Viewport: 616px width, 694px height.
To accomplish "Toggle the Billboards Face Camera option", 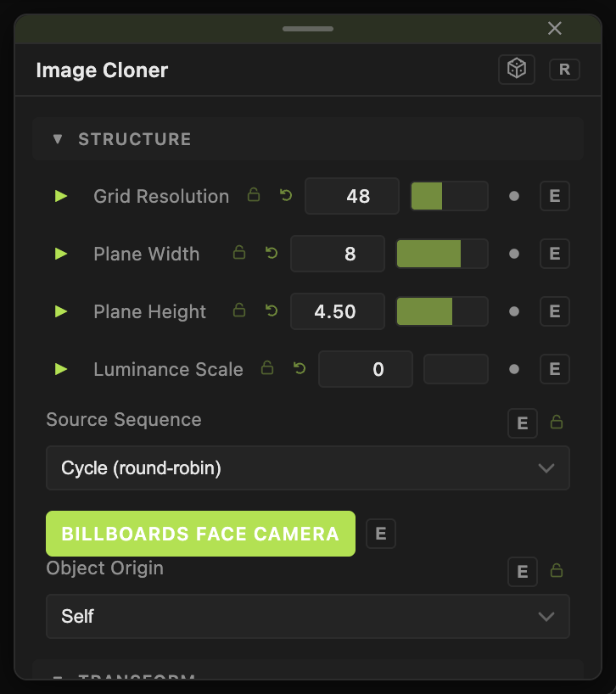I will (x=200, y=534).
